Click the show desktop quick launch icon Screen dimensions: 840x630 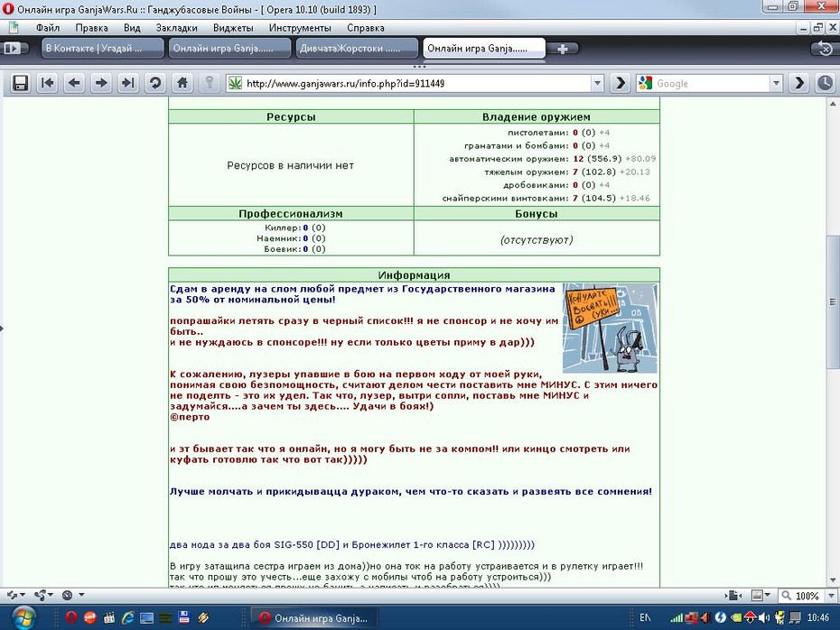[x=146, y=617]
